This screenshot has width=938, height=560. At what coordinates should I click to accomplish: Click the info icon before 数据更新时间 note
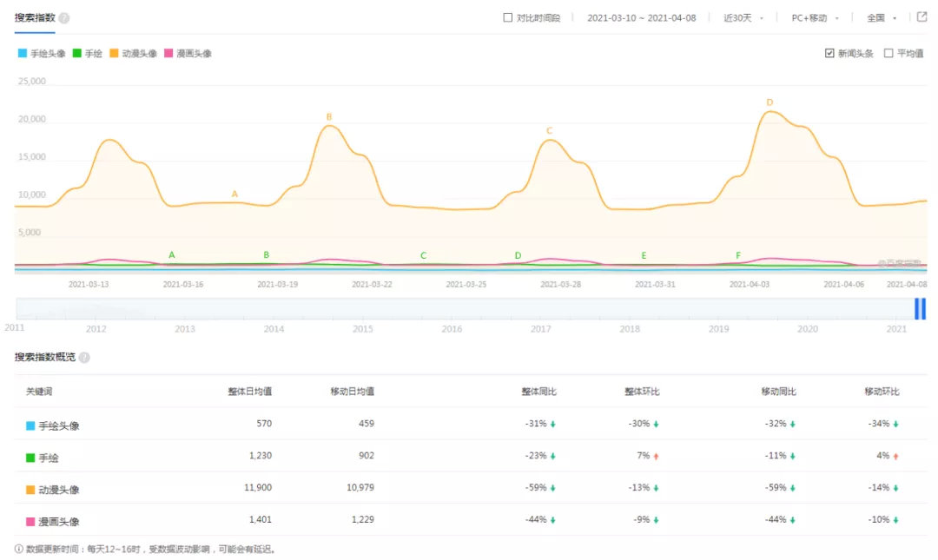point(19,549)
